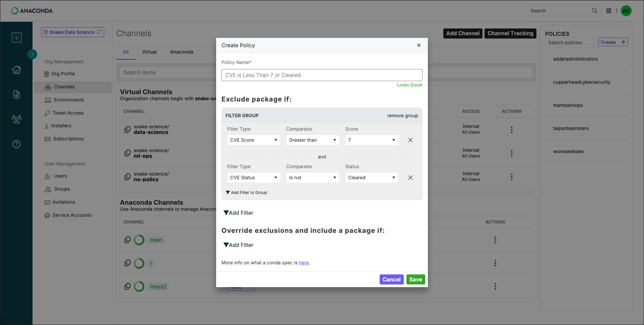Switch to the Virtual tab

(x=149, y=52)
